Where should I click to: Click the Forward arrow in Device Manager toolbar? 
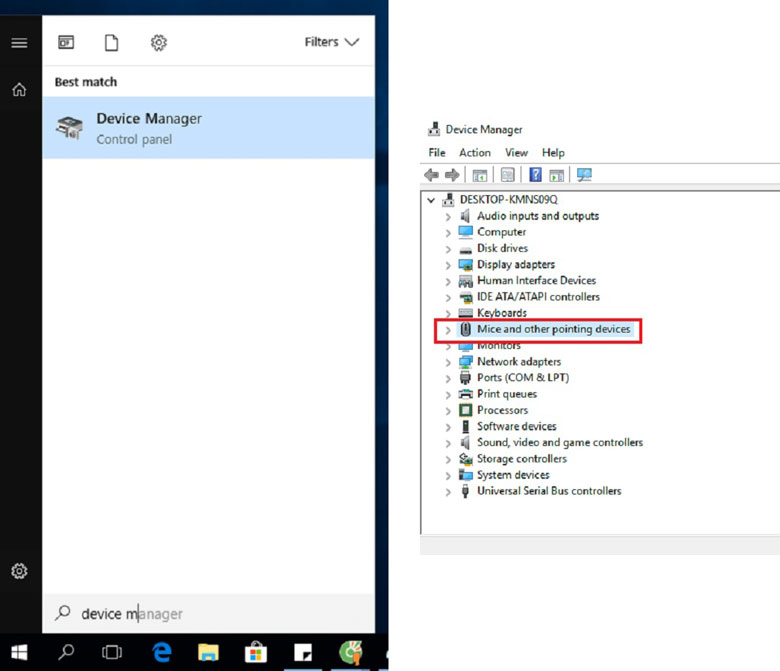point(452,175)
